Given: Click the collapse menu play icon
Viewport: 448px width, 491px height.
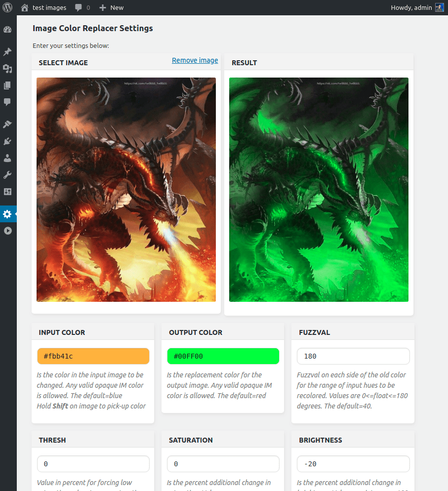Looking at the screenshot, I should pos(8,231).
